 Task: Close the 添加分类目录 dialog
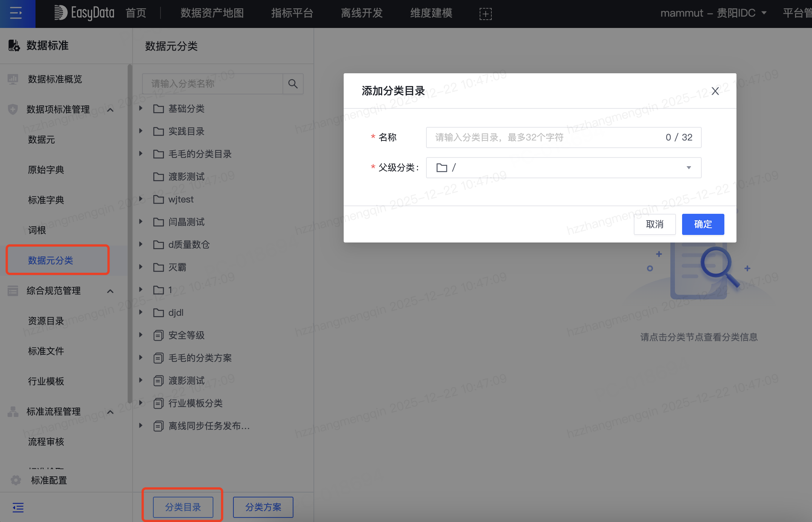click(715, 91)
